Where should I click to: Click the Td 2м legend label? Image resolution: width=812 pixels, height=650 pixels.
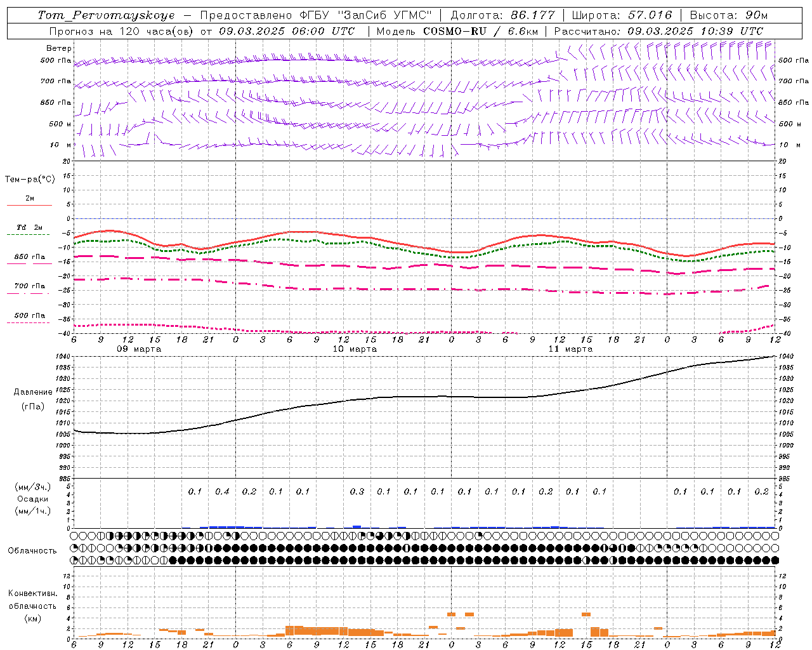click(30, 227)
